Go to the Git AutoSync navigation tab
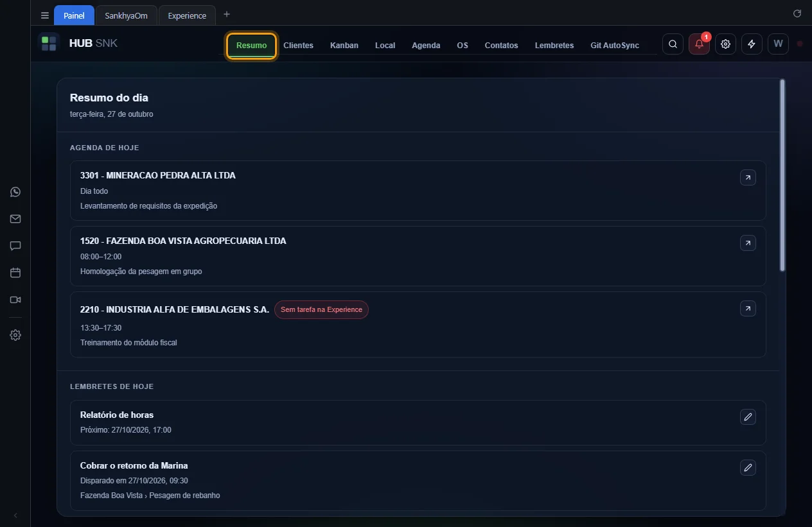The height and width of the screenshot is (527, 812). point(615,46)
